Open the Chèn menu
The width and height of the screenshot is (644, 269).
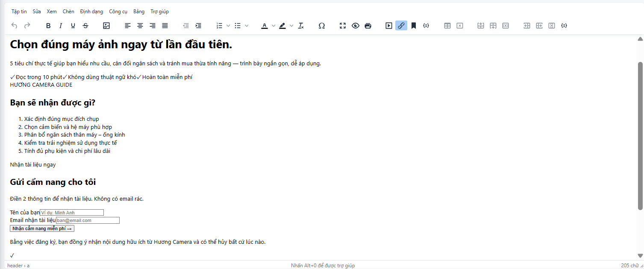(x=68, y=12)
